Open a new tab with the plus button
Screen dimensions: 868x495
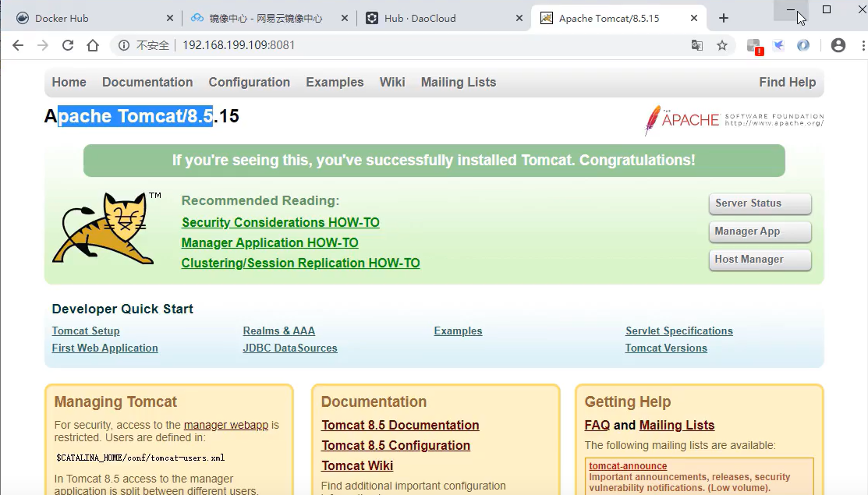tap(724, 16)
